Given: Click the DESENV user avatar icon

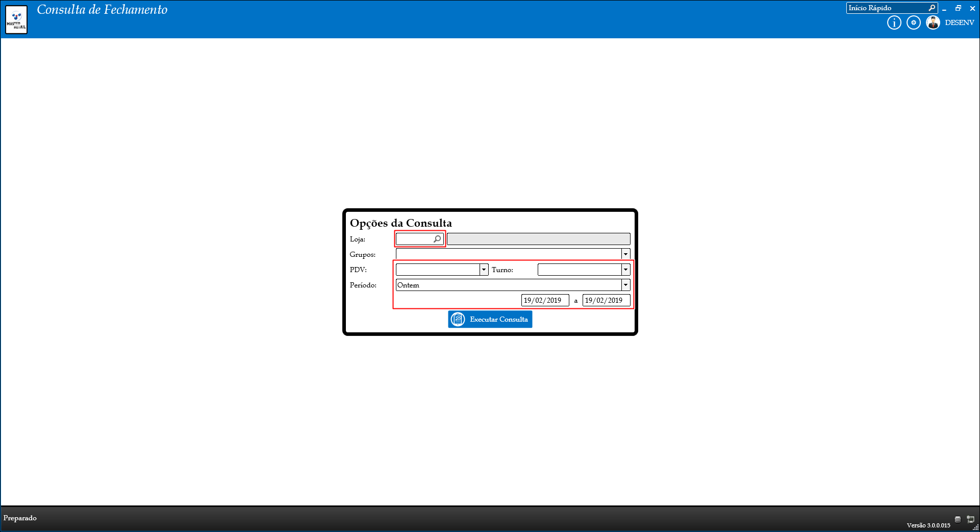Looking at the screenshot, I should tap(933, 23).
